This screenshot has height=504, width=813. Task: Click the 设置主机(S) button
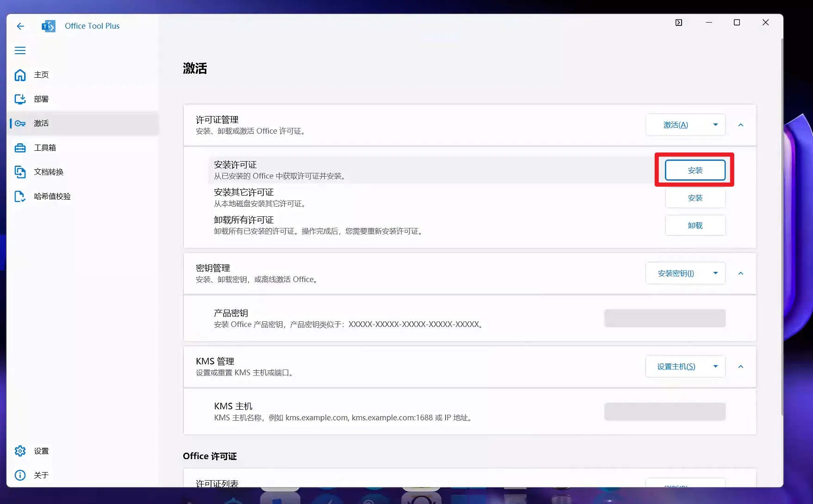(x=676, y=367)
